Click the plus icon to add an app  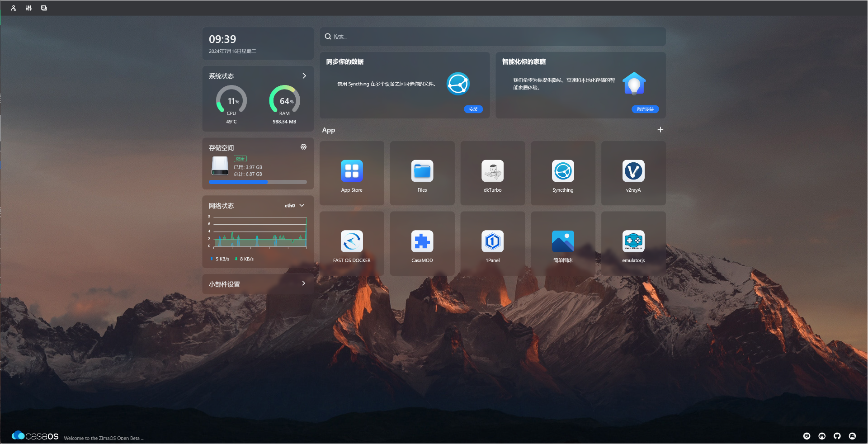click(x=660, y=130)
